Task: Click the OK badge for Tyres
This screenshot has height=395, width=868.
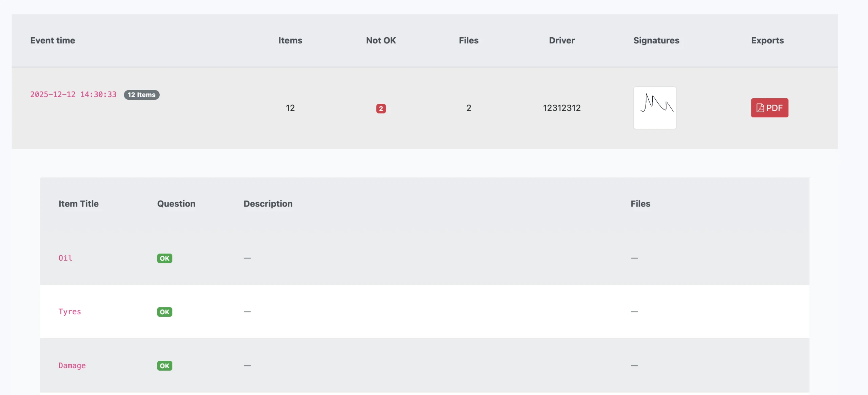Action: 164,312
